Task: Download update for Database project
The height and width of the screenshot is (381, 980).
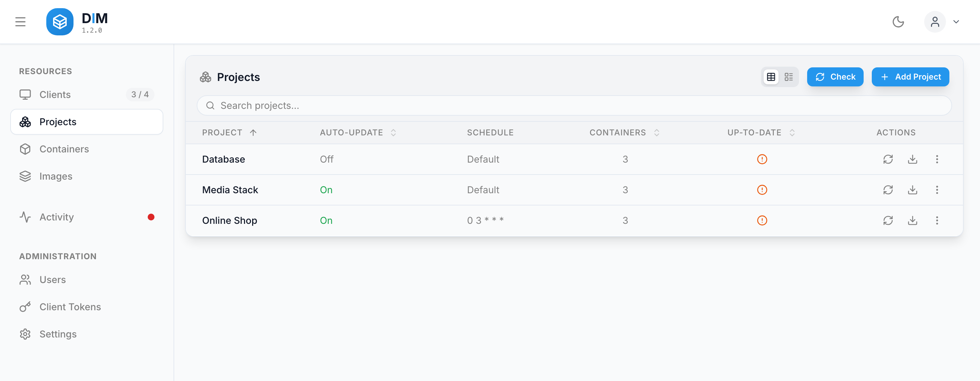Action: (x=912, y=159)
